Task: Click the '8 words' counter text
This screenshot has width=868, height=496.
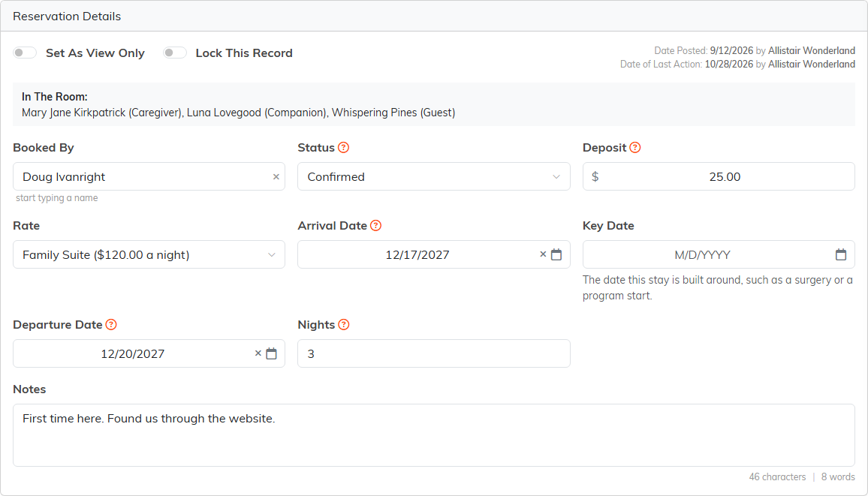Action: (838, 476)
